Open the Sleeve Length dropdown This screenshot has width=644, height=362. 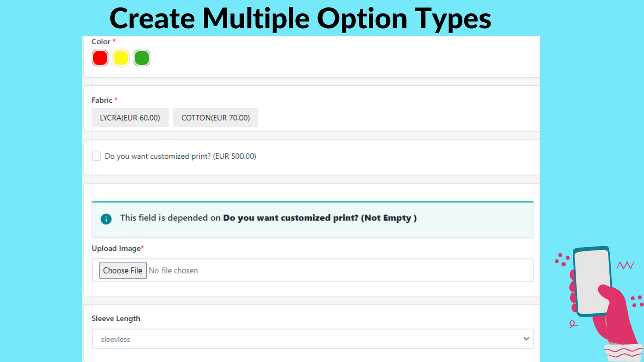click(x=312, y=339)
